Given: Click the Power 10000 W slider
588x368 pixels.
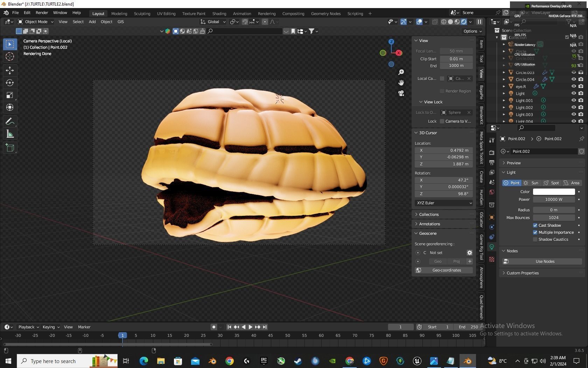Looking at the screenshot, I should [554, 199].
